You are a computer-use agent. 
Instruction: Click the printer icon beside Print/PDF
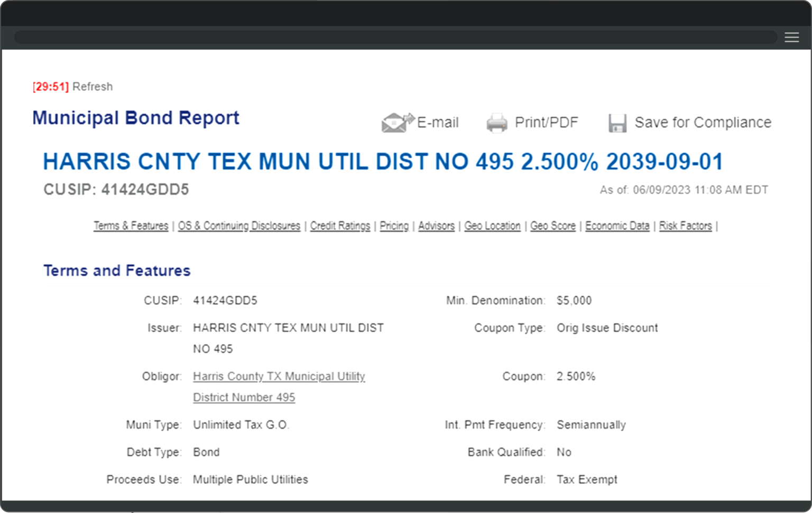[496, 123]
